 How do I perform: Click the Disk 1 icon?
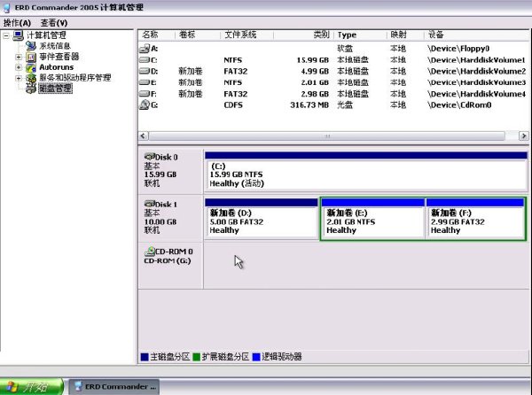pyautogui.click(x=150, y=204)
